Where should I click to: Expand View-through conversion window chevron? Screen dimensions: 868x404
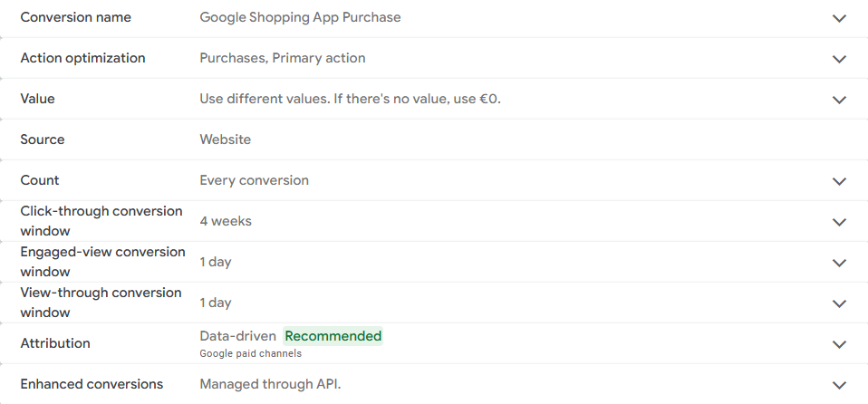(839, 303)
